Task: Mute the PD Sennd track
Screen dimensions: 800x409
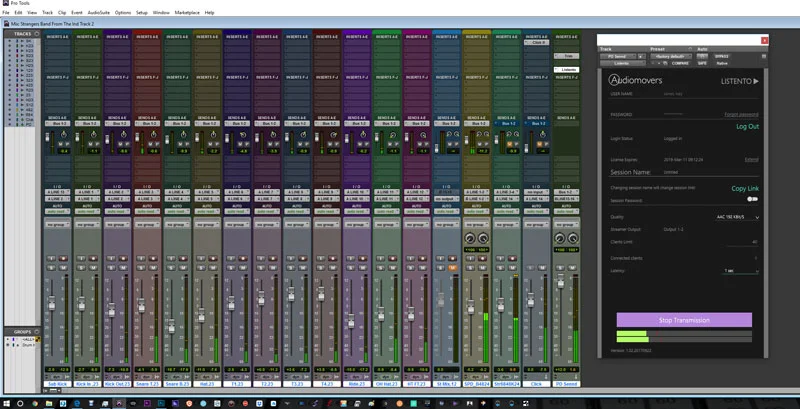Action: coord(572,268)
